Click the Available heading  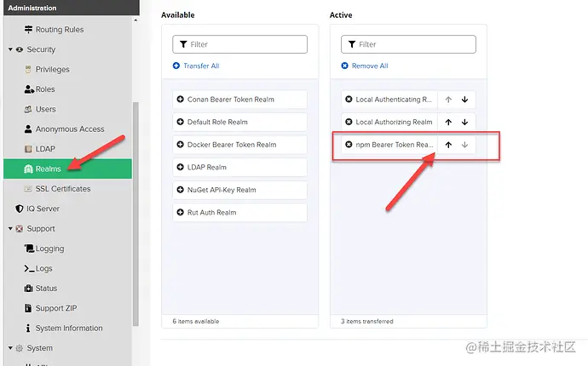click(178, 15)
